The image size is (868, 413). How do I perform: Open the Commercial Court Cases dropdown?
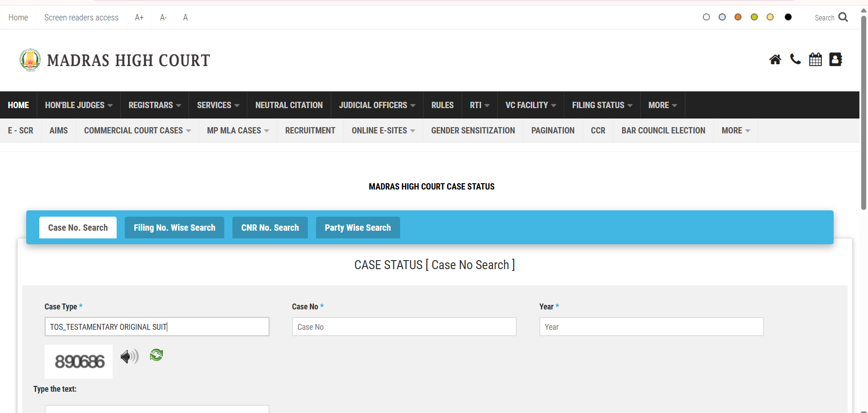click(x=137, y=130)
